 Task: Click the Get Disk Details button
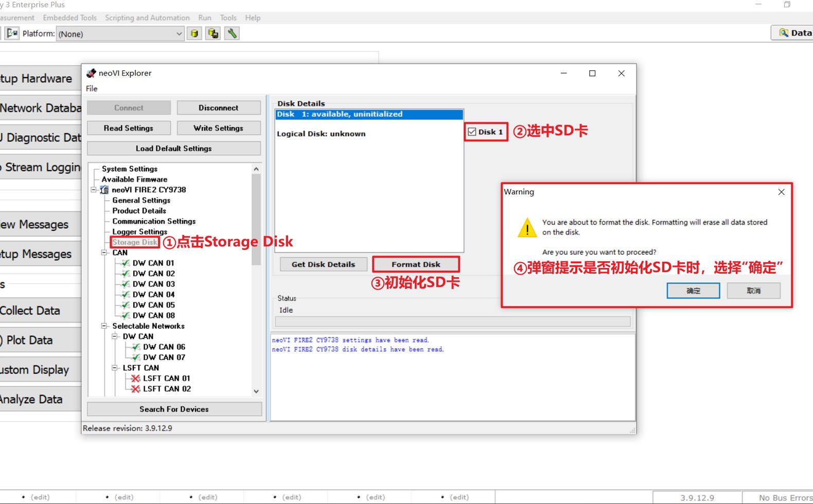324,264
